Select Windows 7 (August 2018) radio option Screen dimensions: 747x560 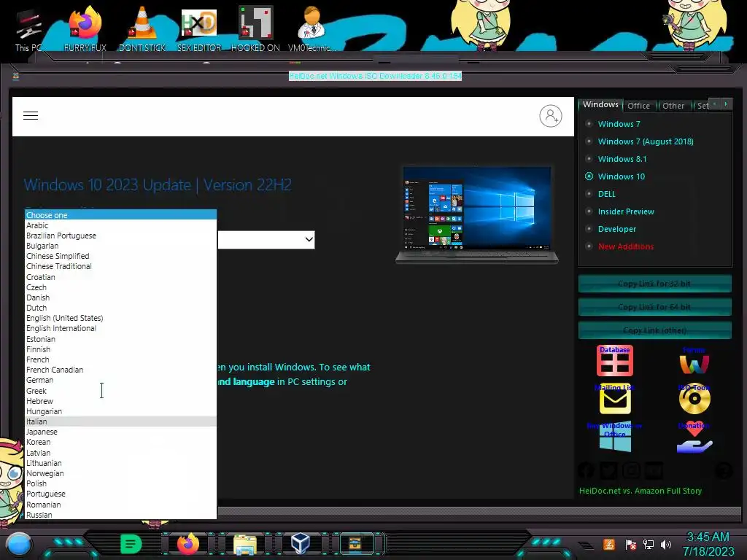[589, 141]
